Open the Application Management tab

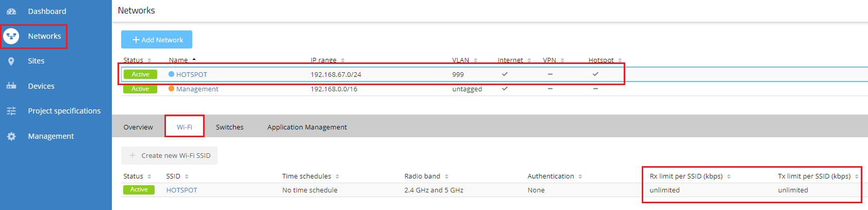click(307, 127)
